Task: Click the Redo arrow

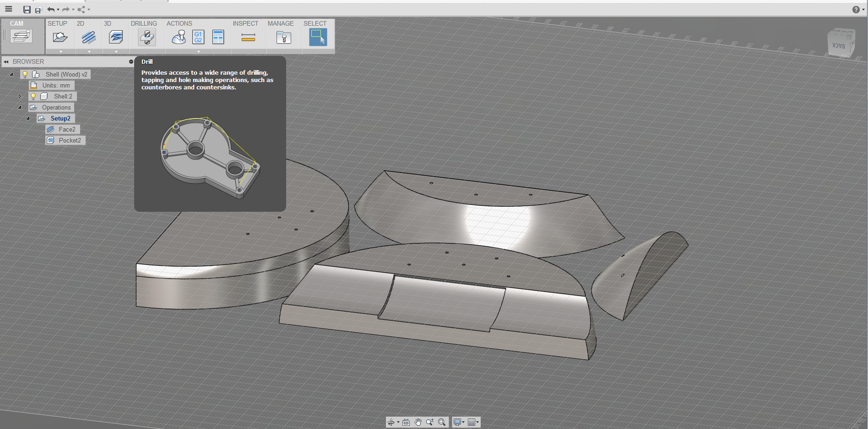Action: [66, 9]
